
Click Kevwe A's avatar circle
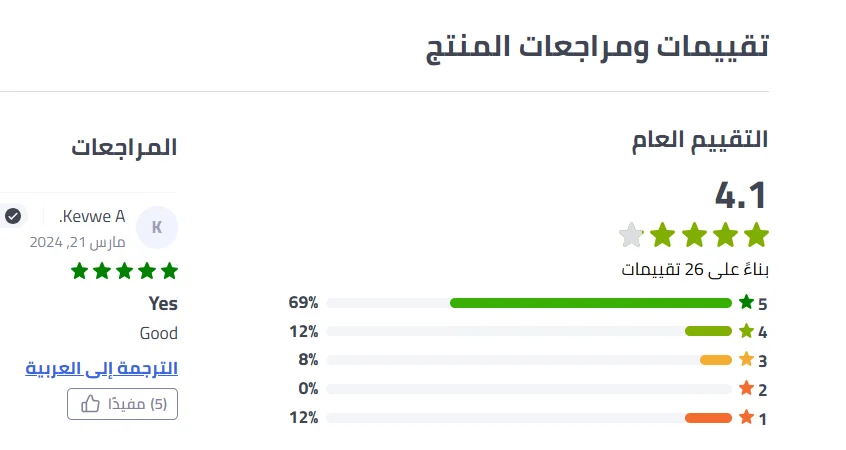156,227
